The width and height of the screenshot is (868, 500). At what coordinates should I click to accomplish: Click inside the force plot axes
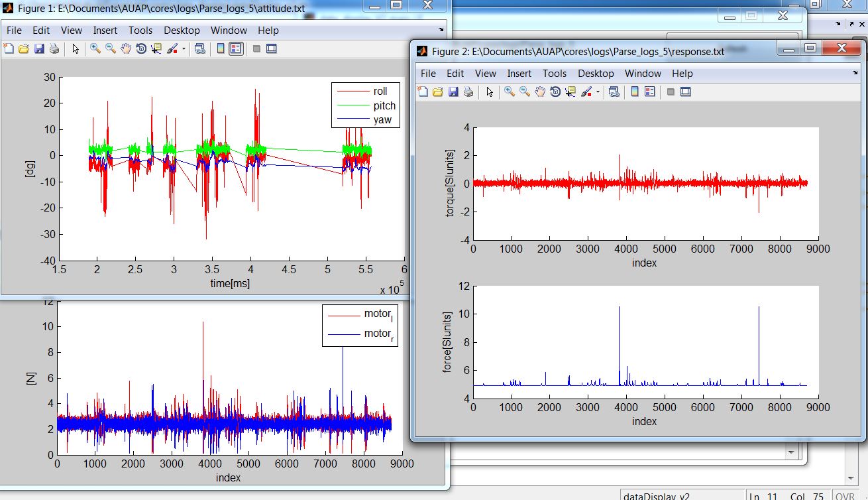pyautogui.click(x=646, y=342)
